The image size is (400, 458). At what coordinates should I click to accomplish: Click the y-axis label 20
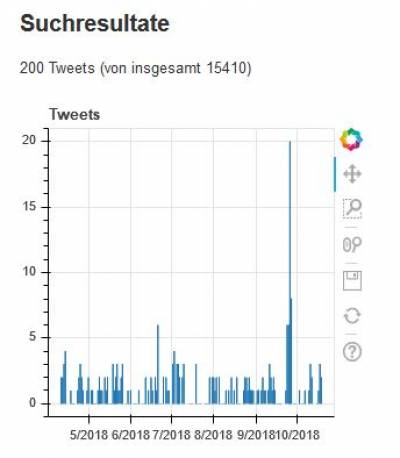pos(29,140)
